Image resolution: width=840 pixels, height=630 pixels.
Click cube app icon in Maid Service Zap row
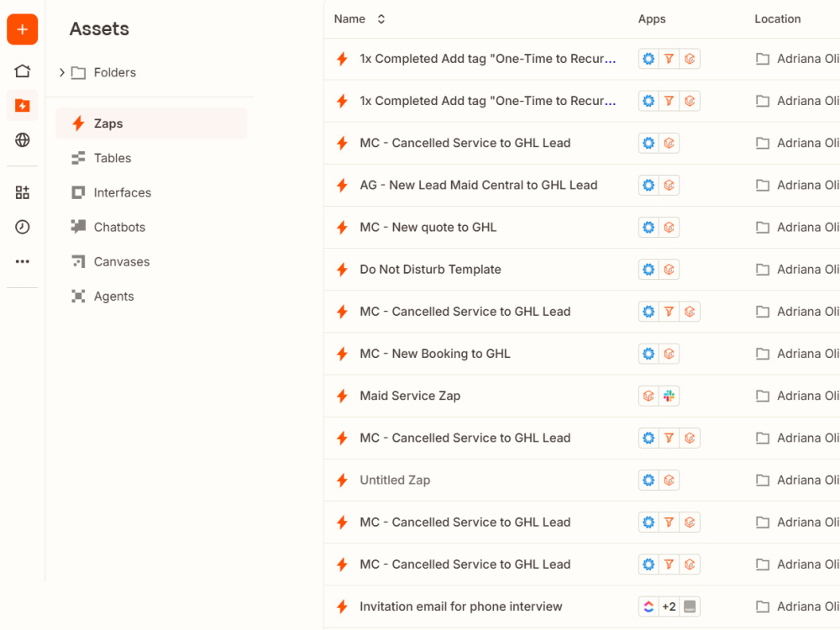648,396
